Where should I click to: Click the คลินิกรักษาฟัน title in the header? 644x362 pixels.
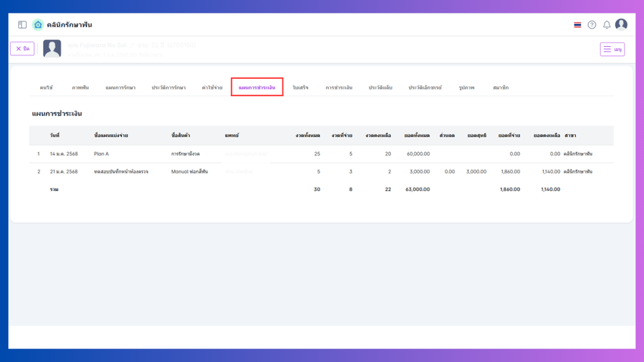coord(69,25)
